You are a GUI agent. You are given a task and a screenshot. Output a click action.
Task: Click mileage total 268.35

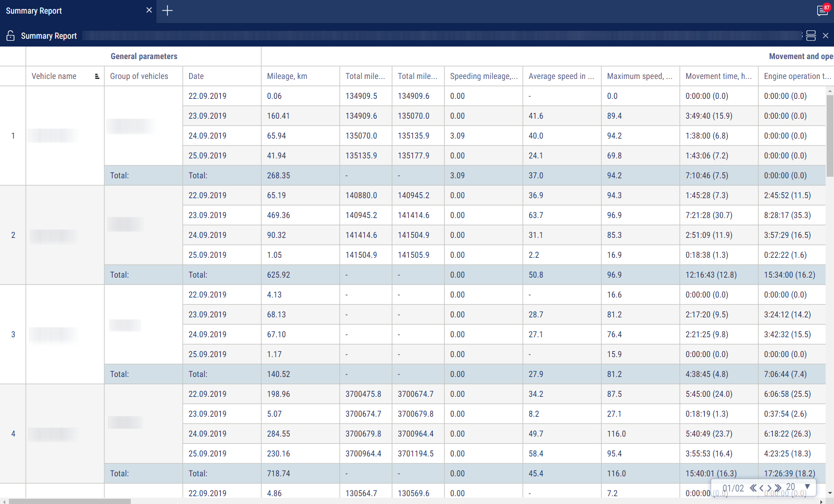click(278, 176)
